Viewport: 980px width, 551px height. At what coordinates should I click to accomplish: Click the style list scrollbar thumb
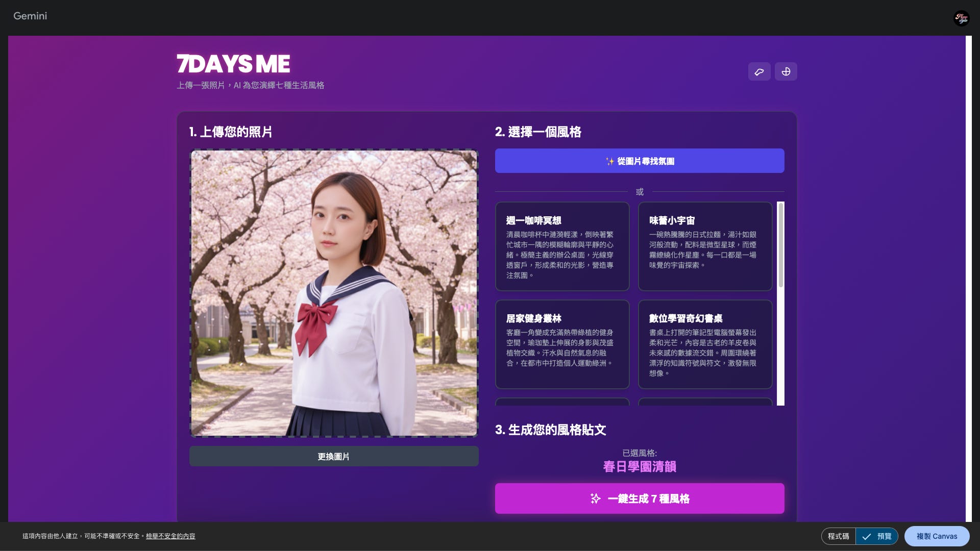tap(780, 245)
